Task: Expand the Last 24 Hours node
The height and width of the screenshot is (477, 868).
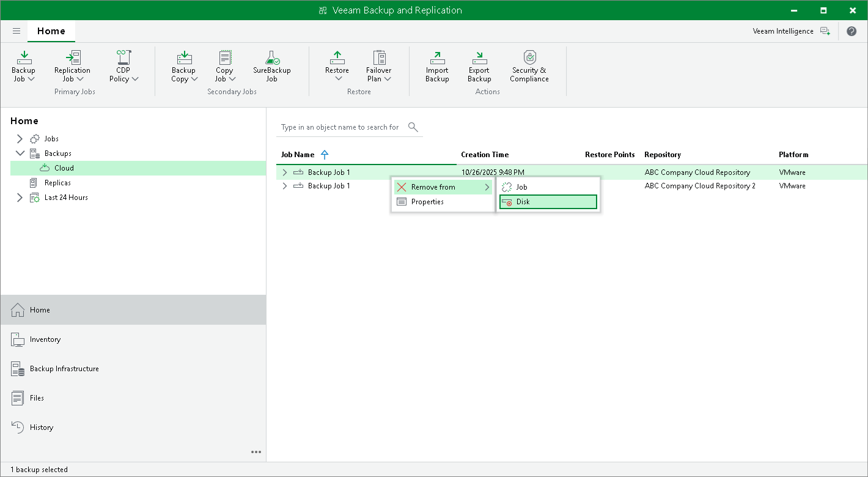Action: click(20, 198)
